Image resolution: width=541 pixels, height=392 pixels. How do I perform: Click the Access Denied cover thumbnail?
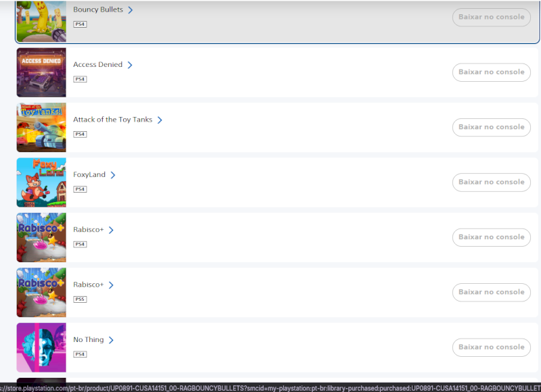point(41,72)
